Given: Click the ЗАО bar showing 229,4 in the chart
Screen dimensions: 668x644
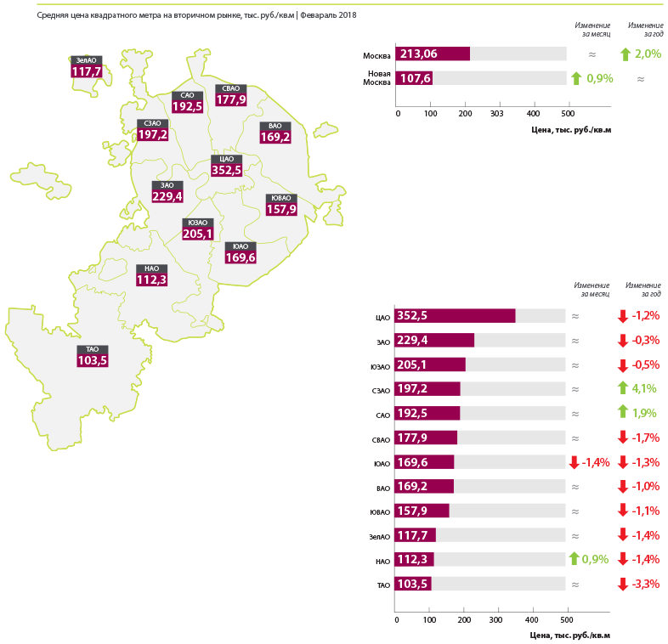Looking at the screenshot, I should pyautogui.click(x=434, y=341).
